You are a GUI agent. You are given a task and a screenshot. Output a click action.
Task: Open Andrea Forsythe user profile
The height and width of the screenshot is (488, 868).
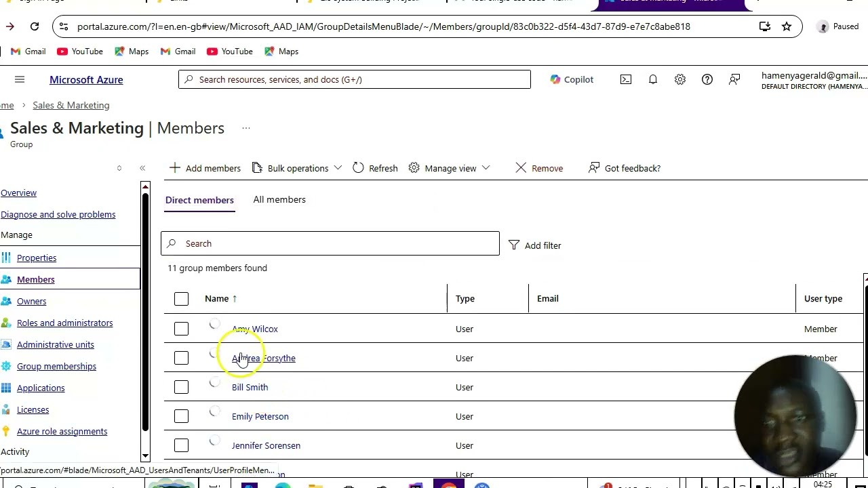point(264,358)
